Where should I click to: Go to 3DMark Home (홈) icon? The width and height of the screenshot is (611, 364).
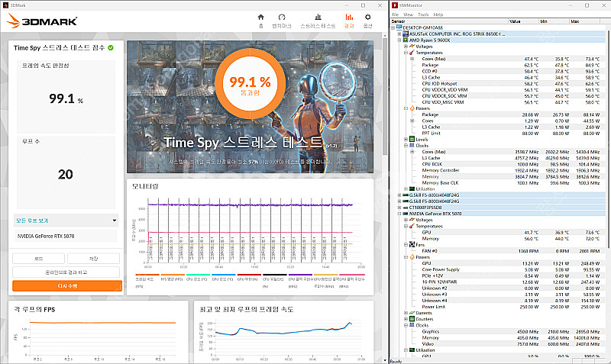pos(260,17)
